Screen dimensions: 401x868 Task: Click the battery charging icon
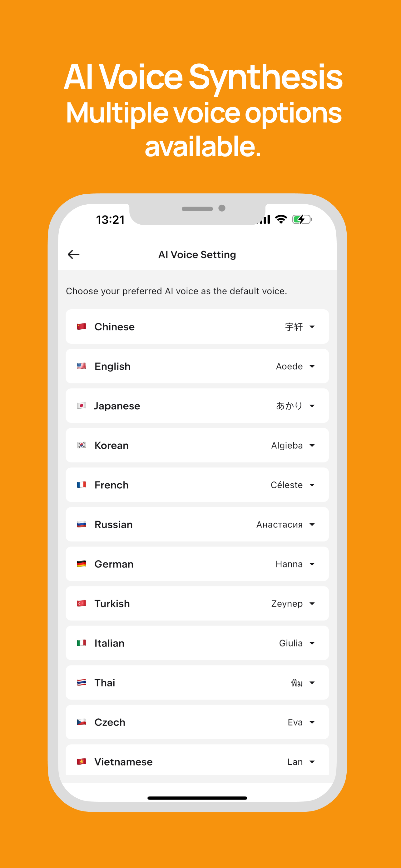302,219
